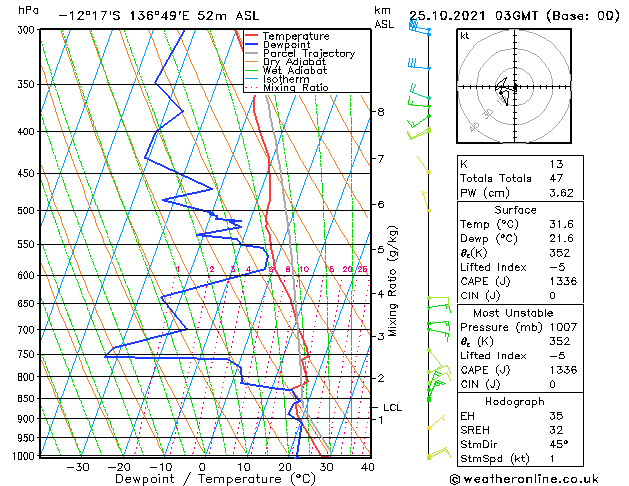This screenshot has width=629, height=486.
Task: Click the 'km ASL' altitude header
Action: click(384, 17)
